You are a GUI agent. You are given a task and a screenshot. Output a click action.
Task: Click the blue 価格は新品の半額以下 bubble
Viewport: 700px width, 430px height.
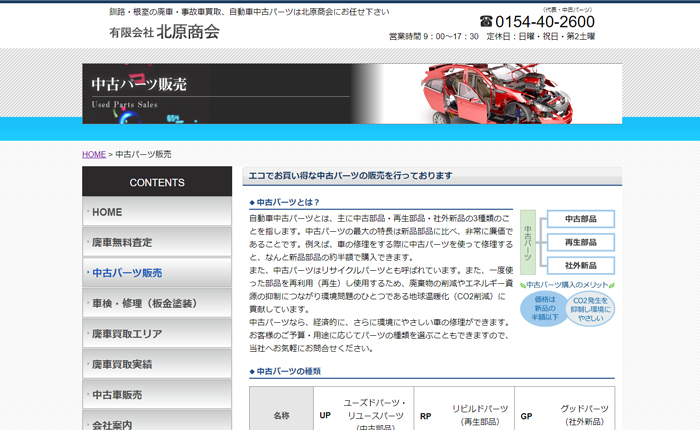click(x=544, y=309)
